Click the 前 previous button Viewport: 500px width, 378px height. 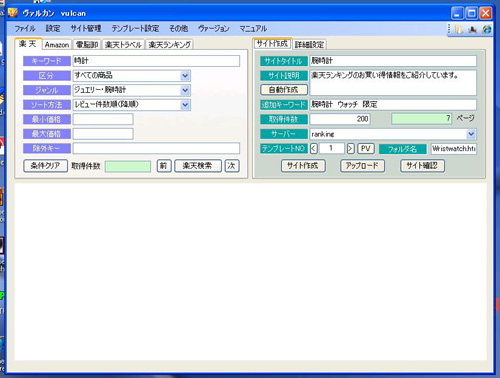164,166
